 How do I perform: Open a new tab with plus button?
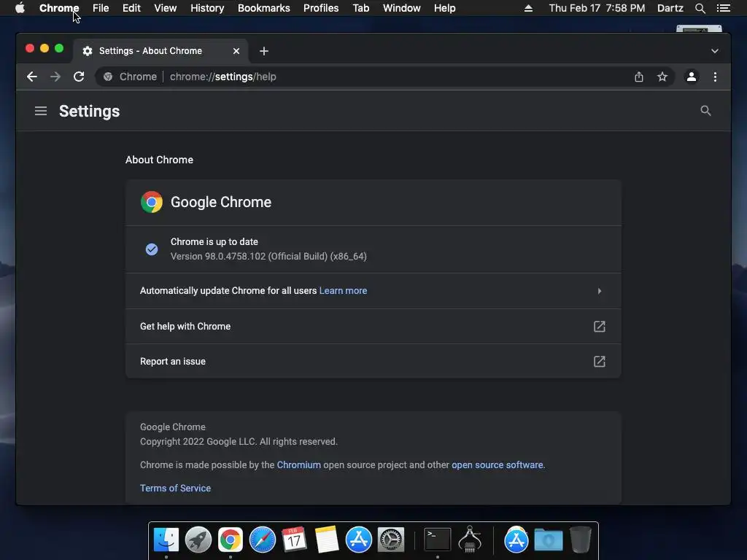point(264,51)
